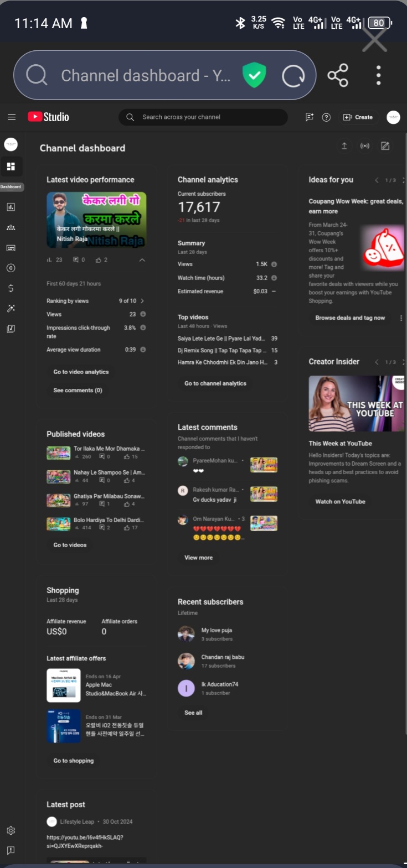The height and width of the screenshot is (868, 407).
Task: Click the Go live broadcast icon
Action: 365,146
